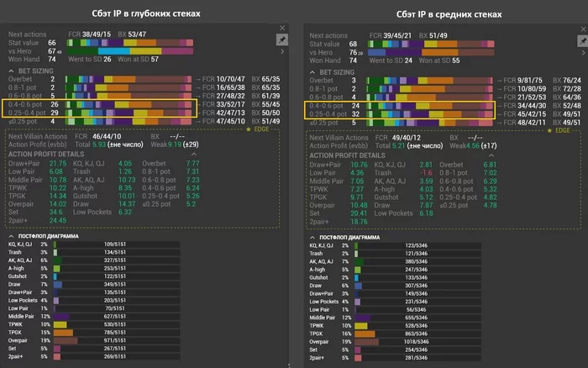This screenshot has width=588, height=368.
Task: Click FCR 33/52/17 value
Action: pyautogui.click(x=223, y=104)
